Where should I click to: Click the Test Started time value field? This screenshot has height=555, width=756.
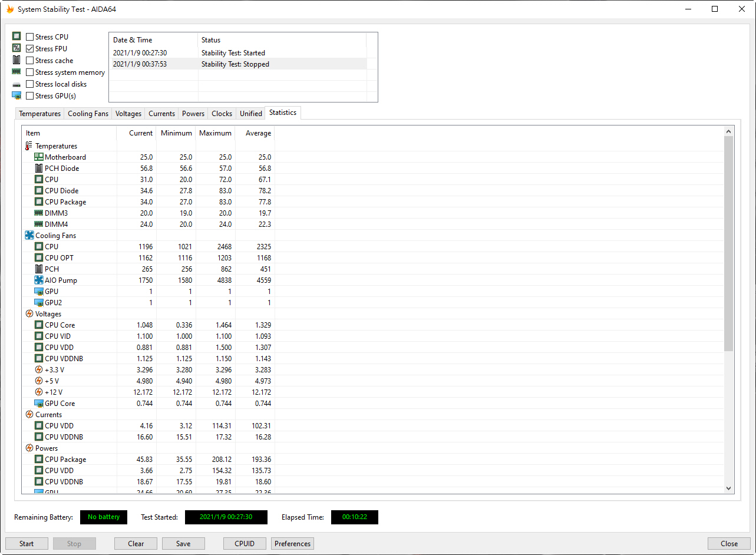point(226,517)
